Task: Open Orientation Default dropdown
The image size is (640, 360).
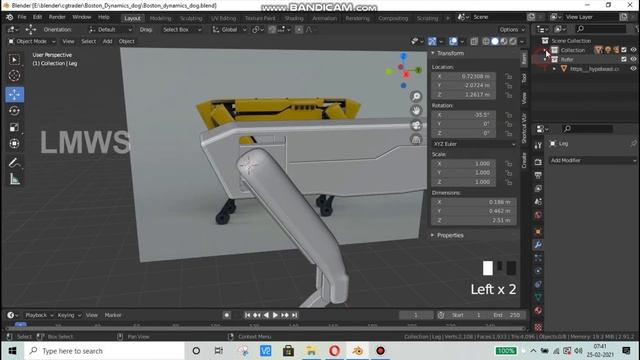Action: [110, 29]
